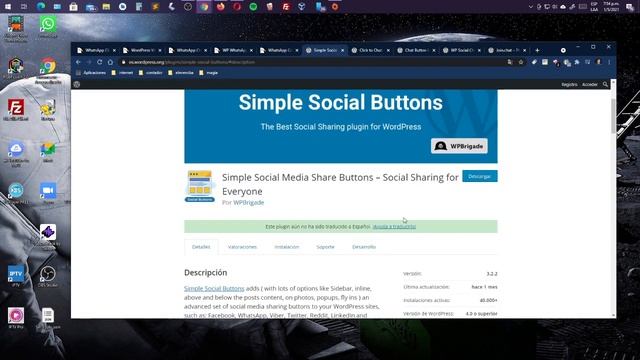
Task: Click the Ayuda a traducirlo link
Action: point(394,227)
